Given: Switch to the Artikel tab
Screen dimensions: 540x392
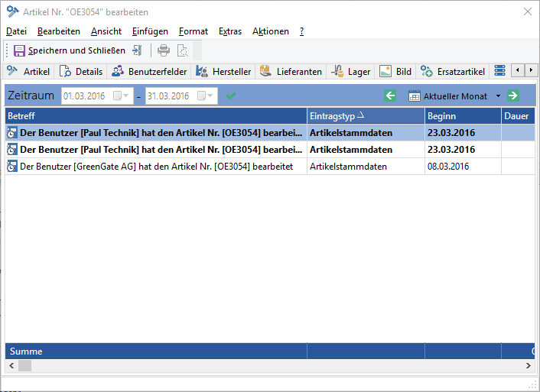Looking at the screenshot, I should (28, 71).
